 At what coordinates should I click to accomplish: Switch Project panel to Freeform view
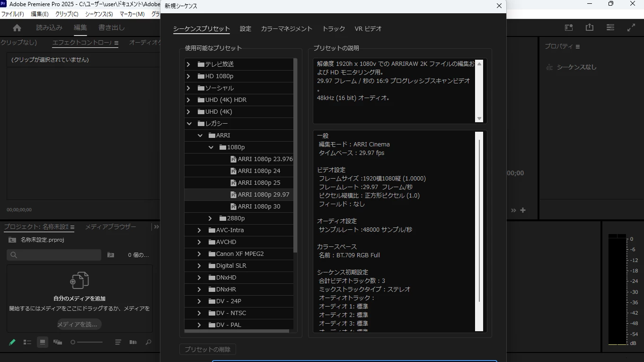58,342
